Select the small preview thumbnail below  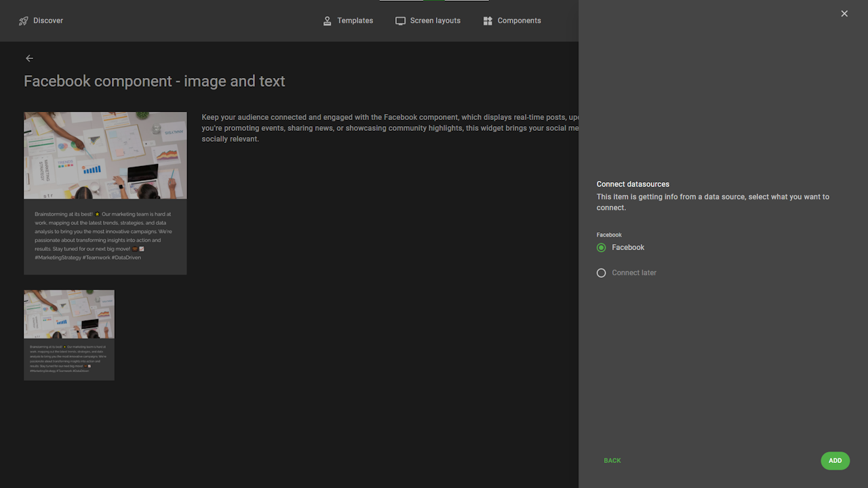[69, 335]
